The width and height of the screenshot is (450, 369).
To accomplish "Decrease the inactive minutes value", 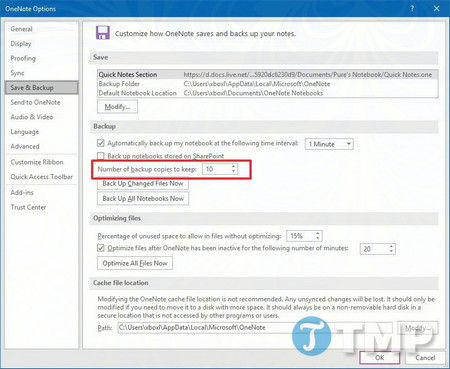I will point(391,251).
